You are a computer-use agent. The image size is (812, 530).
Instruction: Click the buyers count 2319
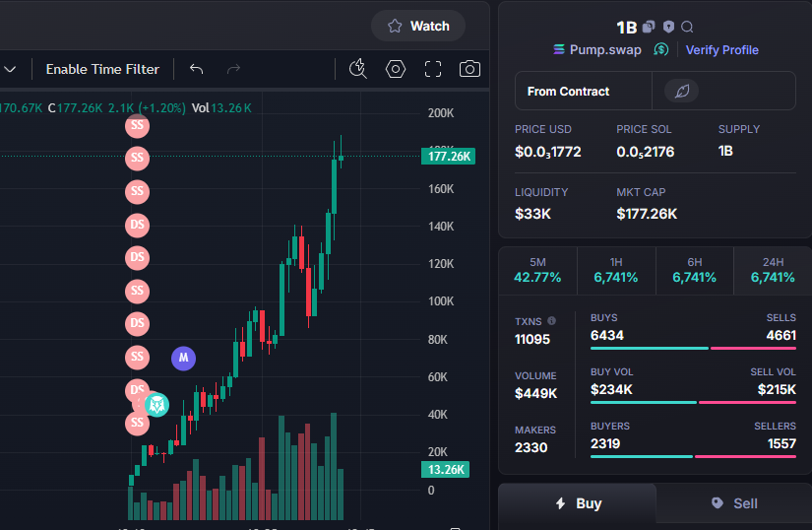tap(605, 443)
